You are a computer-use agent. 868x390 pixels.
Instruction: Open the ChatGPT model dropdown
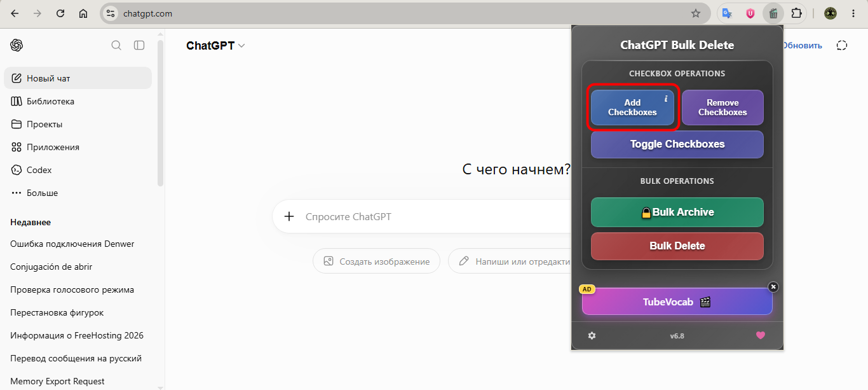click(215, 46)
